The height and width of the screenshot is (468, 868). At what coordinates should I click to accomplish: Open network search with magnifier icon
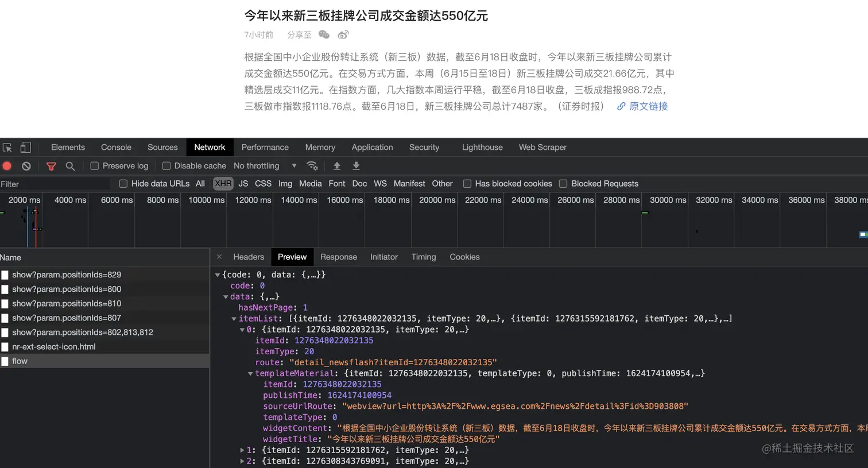70,166
